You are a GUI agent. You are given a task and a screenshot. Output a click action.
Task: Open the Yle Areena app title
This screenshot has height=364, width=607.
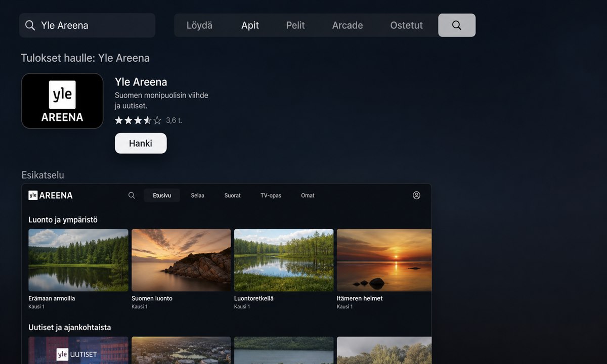[141, 82]
